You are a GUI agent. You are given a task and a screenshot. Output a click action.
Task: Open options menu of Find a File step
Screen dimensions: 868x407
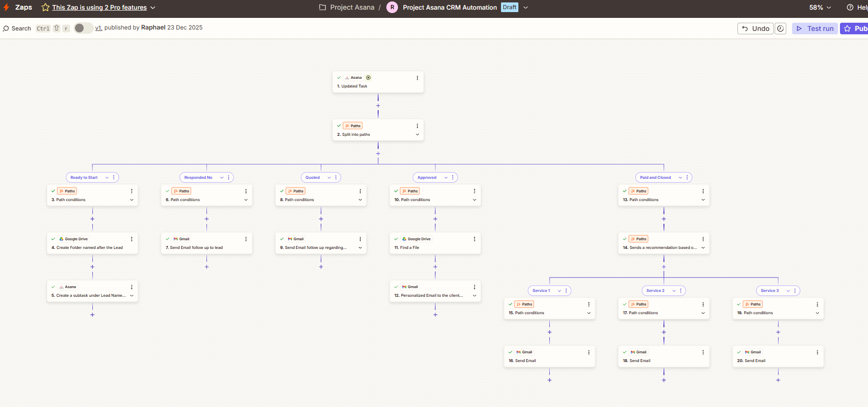coord(474,239)
